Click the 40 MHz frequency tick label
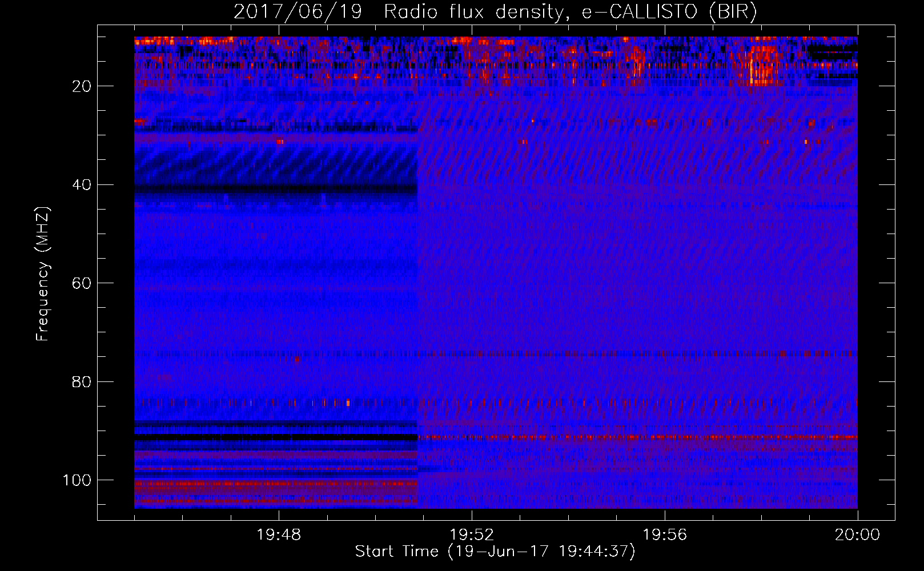This screenshot has width=924, height=571. pyautogui.click(x=82, y=185)
